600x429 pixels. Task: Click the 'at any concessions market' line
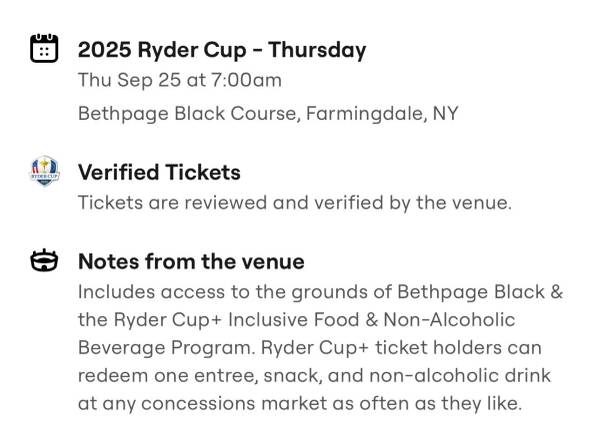pos(300,404)
